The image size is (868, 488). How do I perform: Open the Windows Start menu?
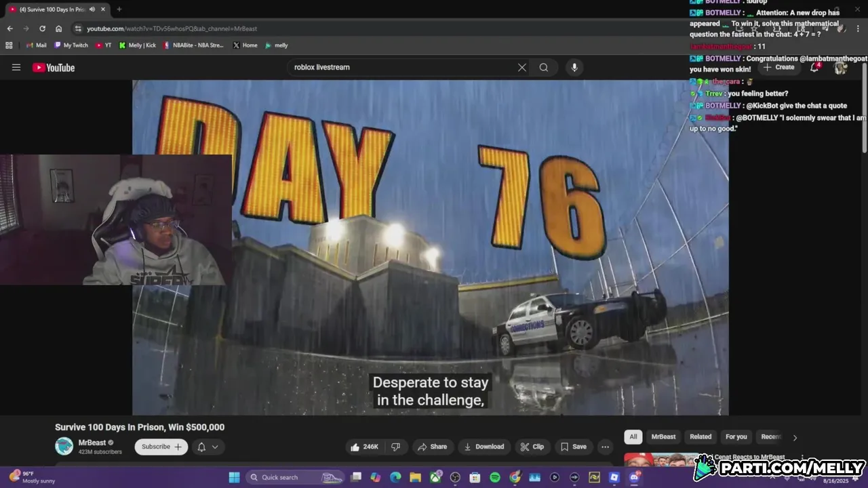pyautogui.click(x=234, y=477)
